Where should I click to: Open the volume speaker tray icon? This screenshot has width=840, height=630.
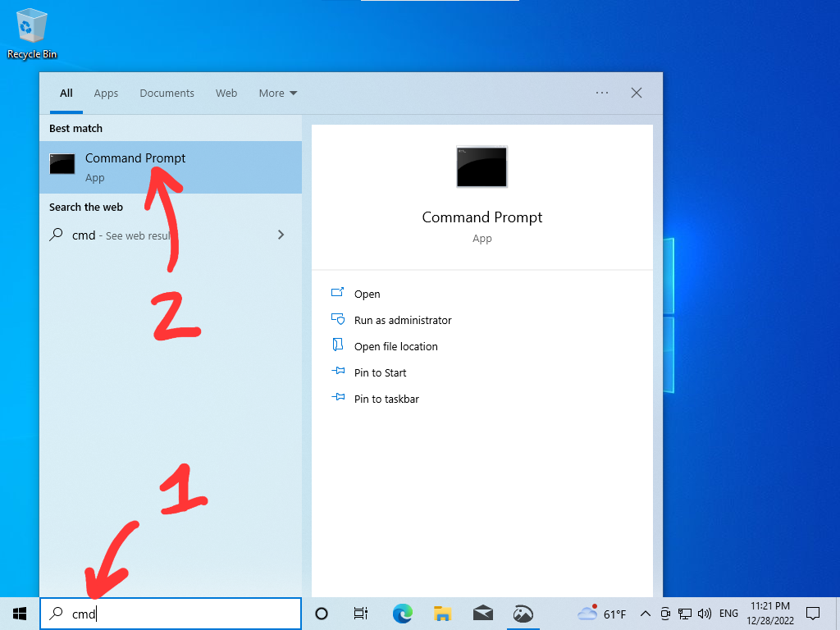[x=705, y=614]
